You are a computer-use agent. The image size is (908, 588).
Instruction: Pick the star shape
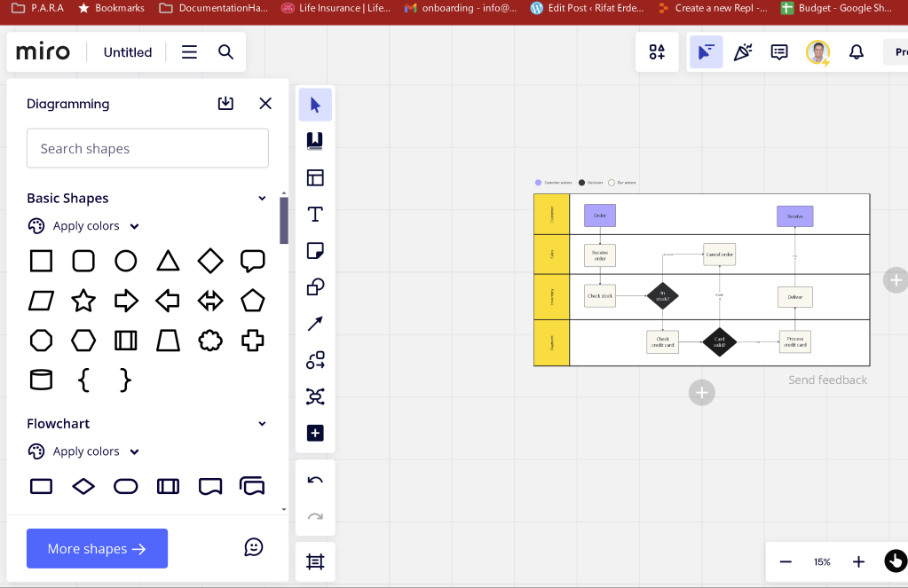click(x=83, y=301)
